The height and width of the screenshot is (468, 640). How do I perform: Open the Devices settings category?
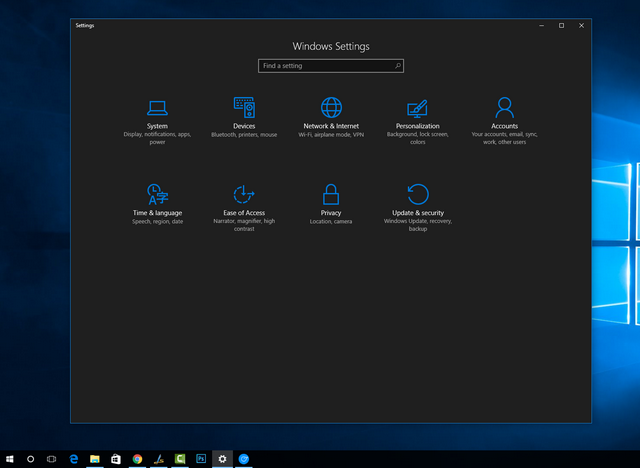tap(244, 118)
